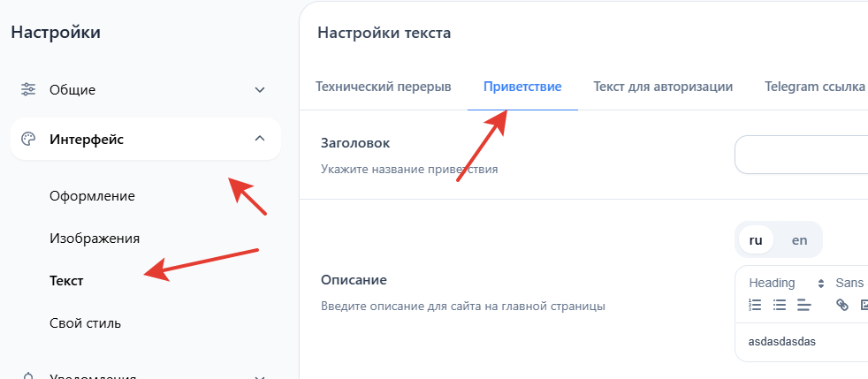Open the Изображения settings page
Screen dimensions: 868x379
pos(95,238)
